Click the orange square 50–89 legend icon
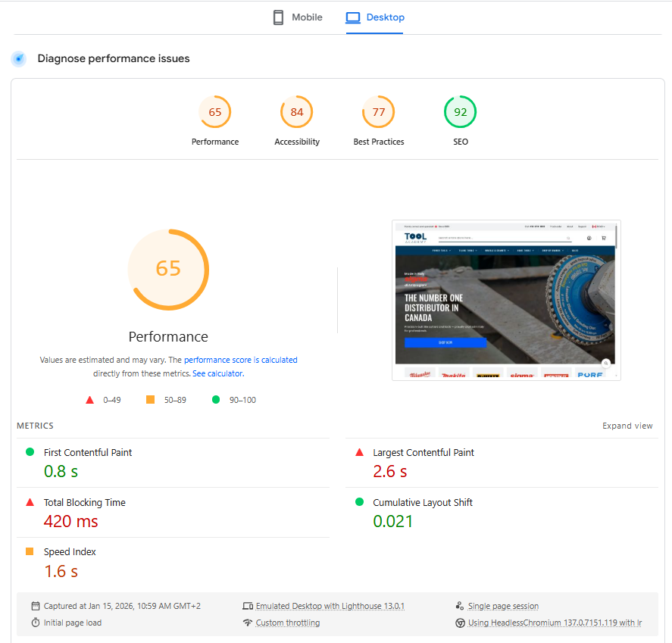The width and height of the screenshot is (672, 643). 150,400
